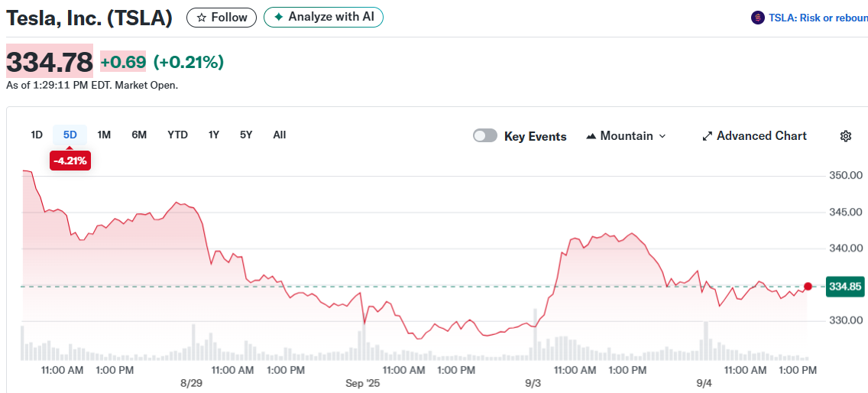The image size is (868, 393).
Task: Click the green 334.85 price label
Action: tap(844, 287)
